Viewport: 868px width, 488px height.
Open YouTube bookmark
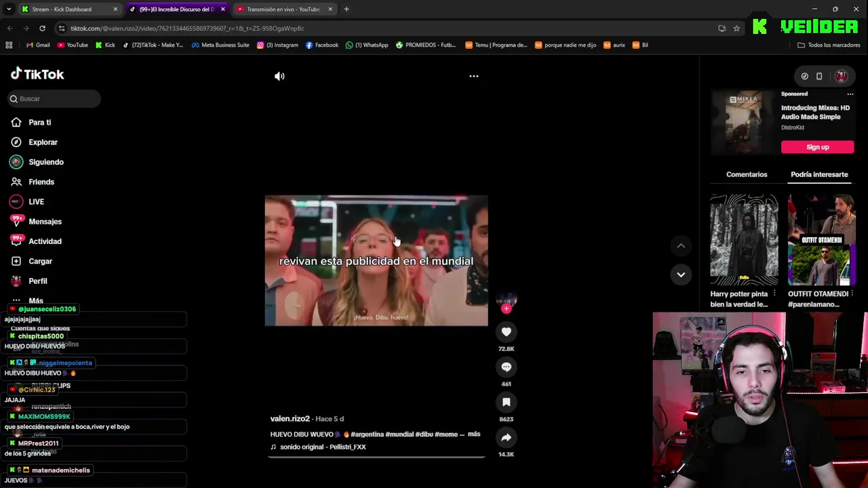[73, 45]
